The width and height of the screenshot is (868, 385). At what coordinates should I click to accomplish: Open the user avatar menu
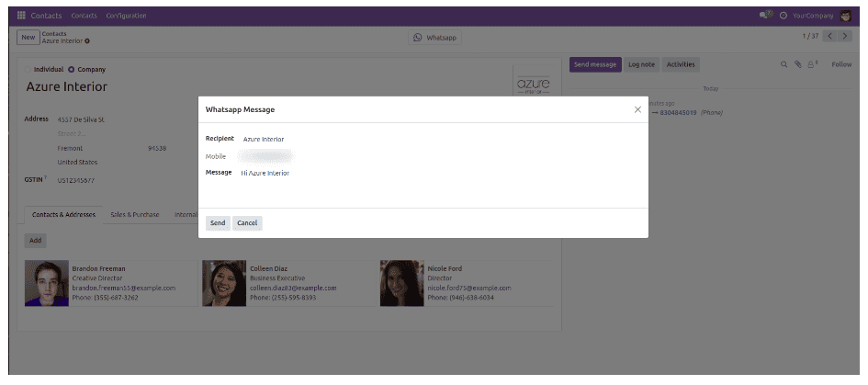(x=845, y=16)
